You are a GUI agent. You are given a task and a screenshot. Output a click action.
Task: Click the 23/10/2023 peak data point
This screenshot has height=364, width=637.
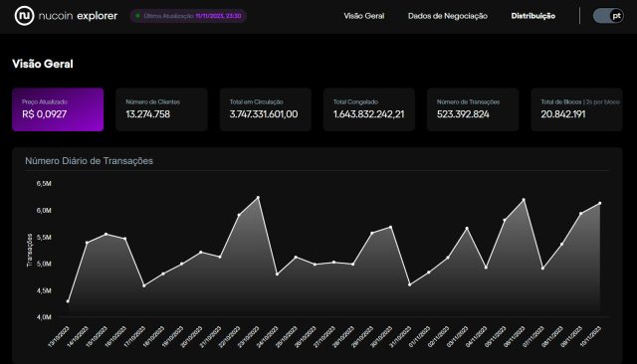pyautogui.click(x=258, y=198)
